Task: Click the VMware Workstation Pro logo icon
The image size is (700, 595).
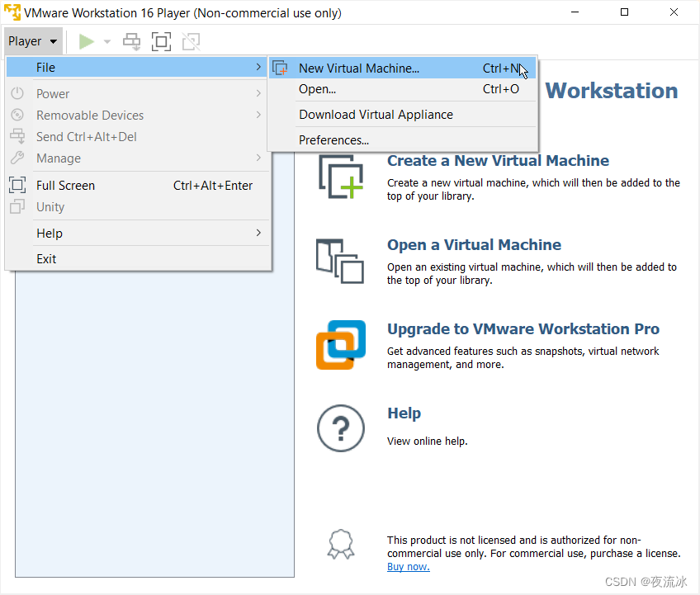Action: 341,345
